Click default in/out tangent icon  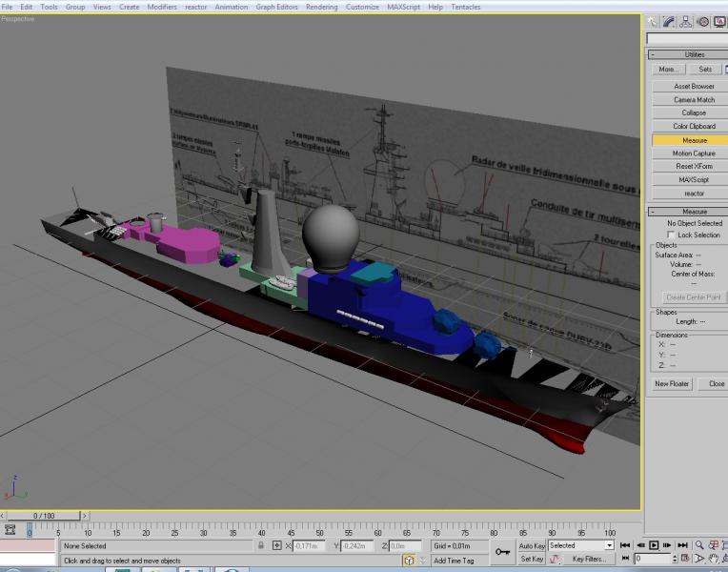555,559
